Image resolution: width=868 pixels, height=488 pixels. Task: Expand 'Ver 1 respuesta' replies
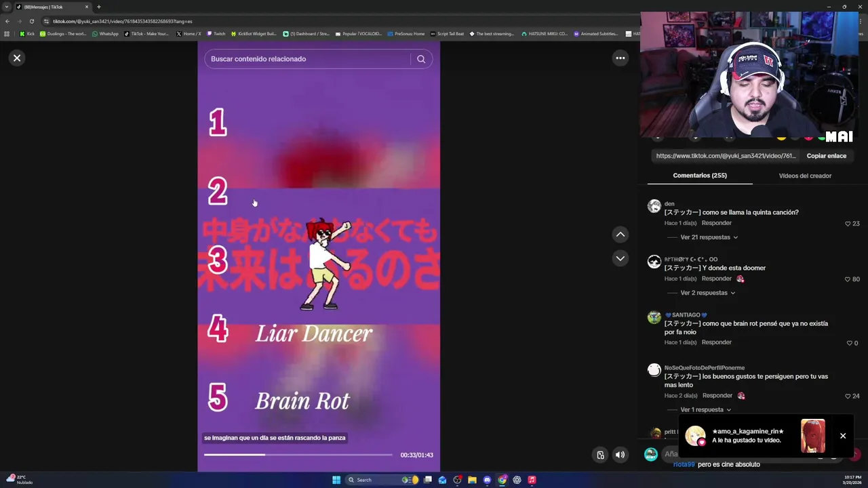tap(705, 409)
